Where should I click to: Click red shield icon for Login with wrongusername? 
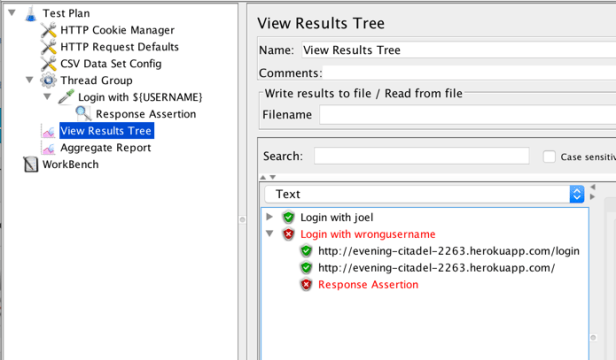[x=288, y=234]
